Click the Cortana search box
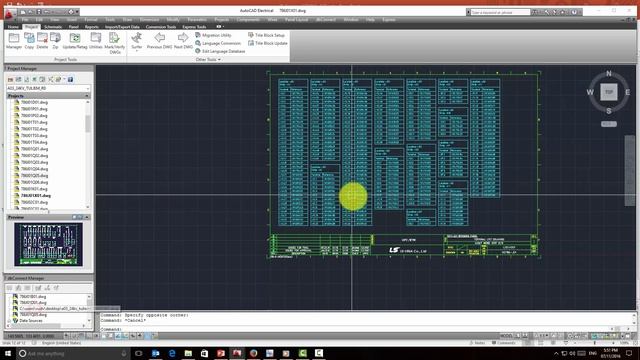This screenshot has height=360, width=640. coord(73,353)
